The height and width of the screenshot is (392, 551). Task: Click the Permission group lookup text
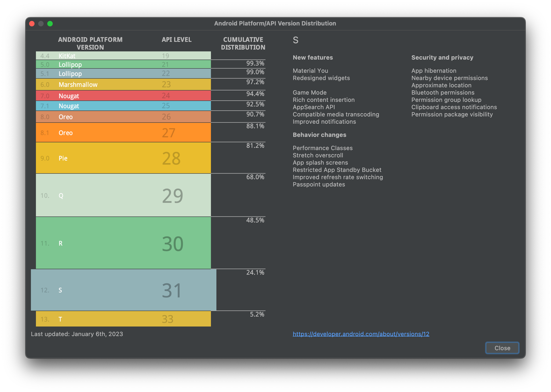(446, 100)
